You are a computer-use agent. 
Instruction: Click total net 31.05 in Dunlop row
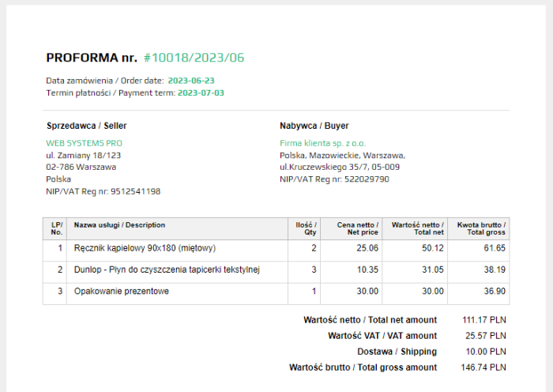pyautogui.click(x=433, y=270)
